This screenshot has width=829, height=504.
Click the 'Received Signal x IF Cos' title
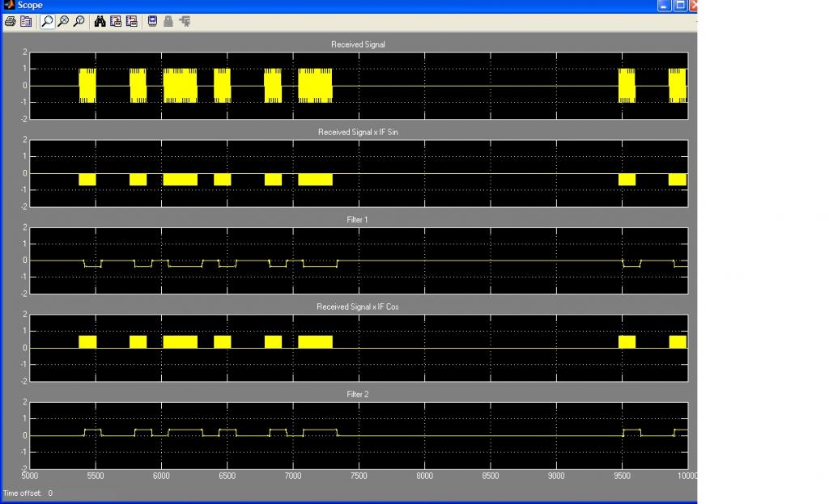[358, 307]
